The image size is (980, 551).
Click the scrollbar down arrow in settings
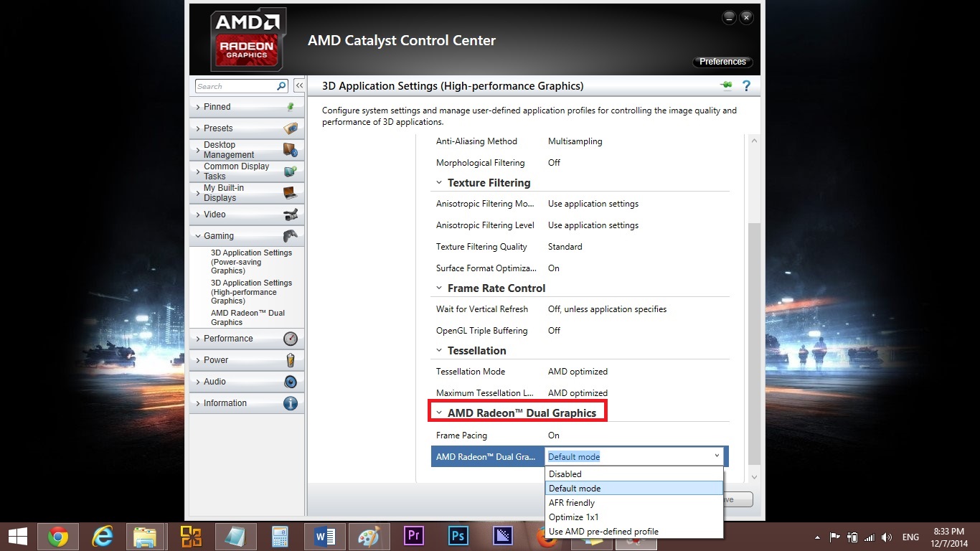[x=753, y=477]
